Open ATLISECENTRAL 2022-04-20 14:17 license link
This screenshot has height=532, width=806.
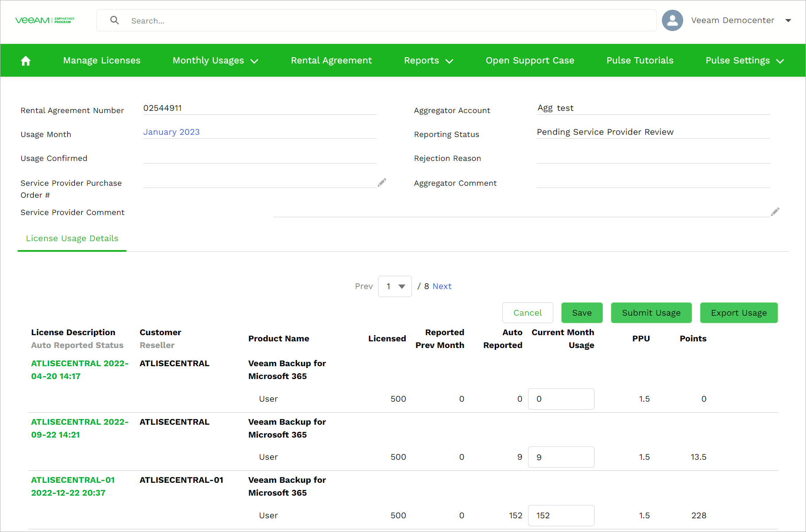(80, 370)
